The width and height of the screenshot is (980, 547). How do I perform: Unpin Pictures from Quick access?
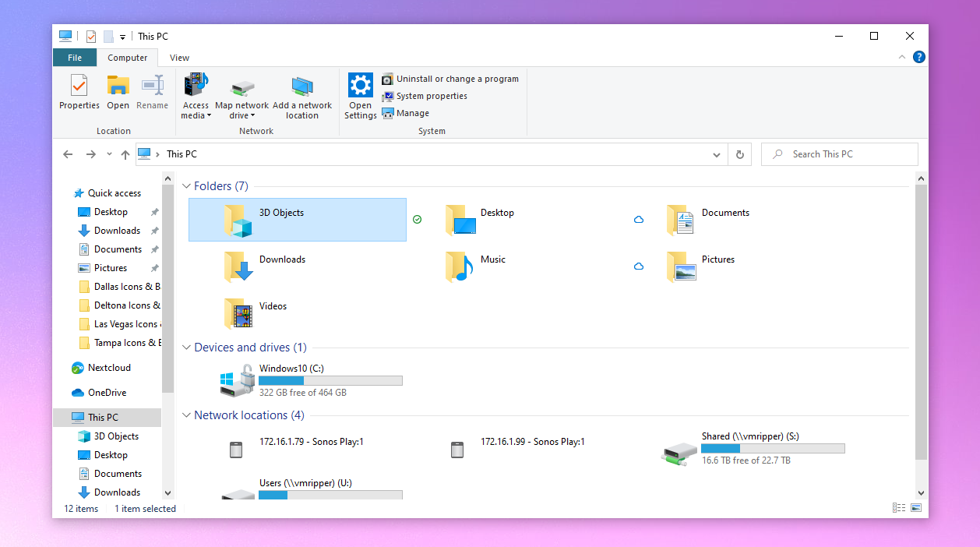point(154,267)
